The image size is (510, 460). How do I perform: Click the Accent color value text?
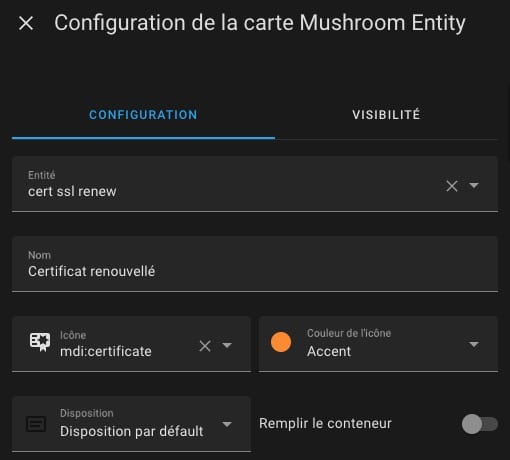pos(329,351)
